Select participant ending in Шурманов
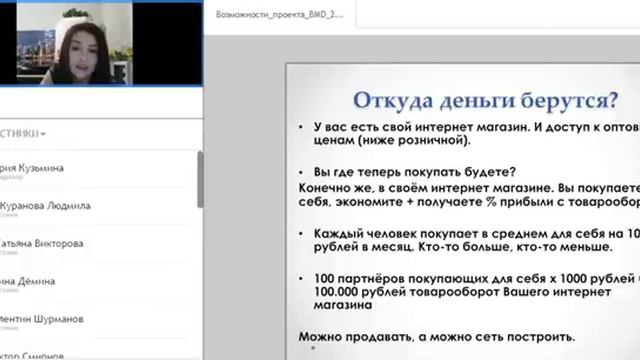 coord(42,319)
